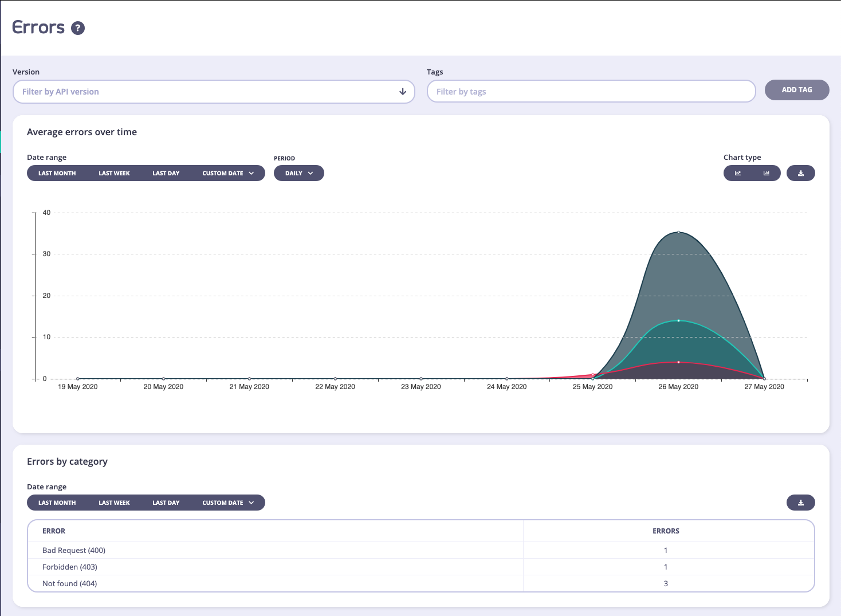841x616 pixels.
Task: Choose Last Day in Errors by category
Action: pos(166,503)
